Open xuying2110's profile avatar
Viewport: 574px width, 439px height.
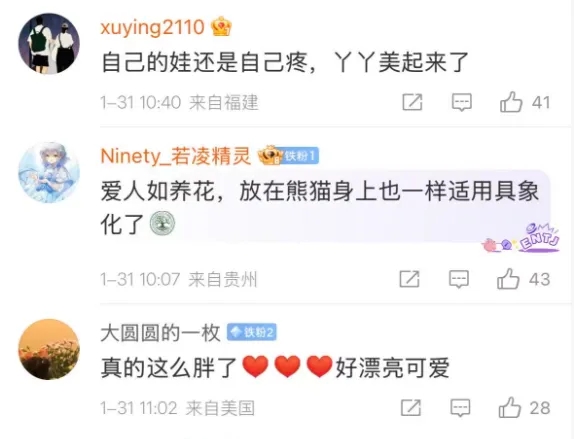click(x=49, y=44)
